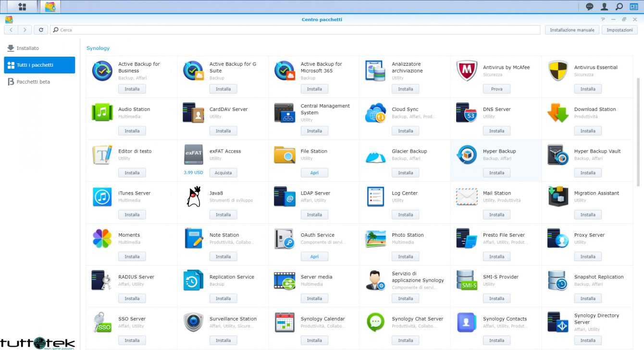Image resolution: width=644 pixels, height=350 pixels.
Task: Select the Central Management System icon
Action: [x=285, y=113]
